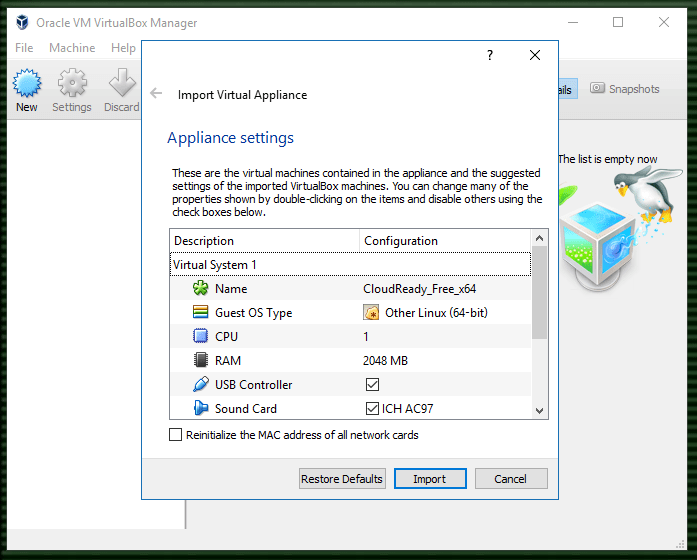Screen dimensions: 697x560
Task: Select the Virtual System 1 row
Action: tap(350, 264)
